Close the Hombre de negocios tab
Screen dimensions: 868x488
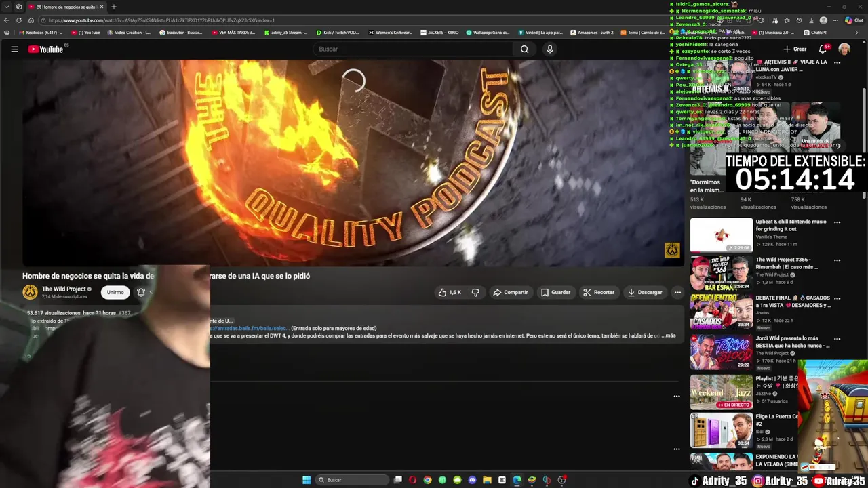click(x=102, y=7)
